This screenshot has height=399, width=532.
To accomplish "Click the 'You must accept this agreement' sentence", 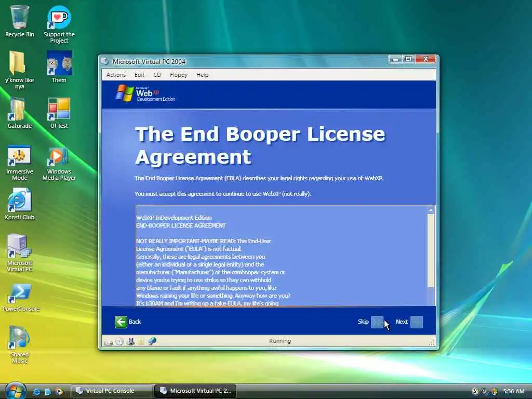I will [x=222, y=194].
